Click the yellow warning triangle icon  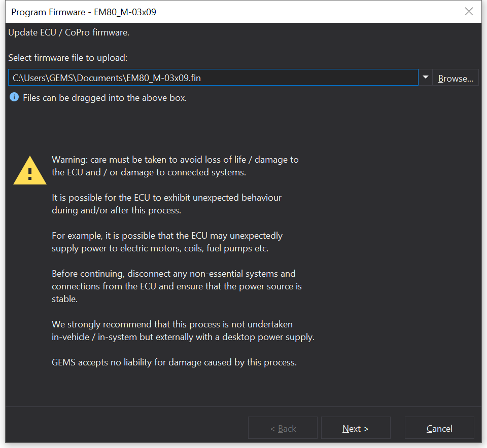30,170
